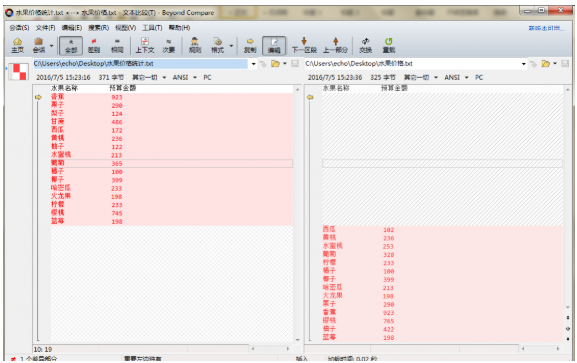The height and width of the screenshot is (363, 577).
Task: Select the 葡萄 365 line in left pane
Action: pyautogui.click(x=171, y=163)
